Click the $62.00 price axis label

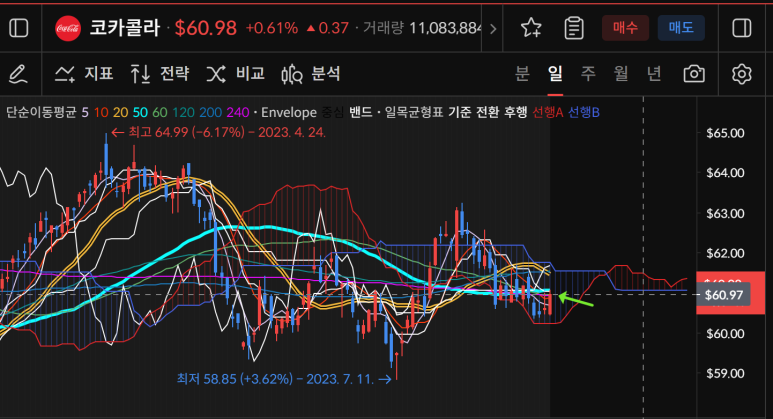[725, 253]
